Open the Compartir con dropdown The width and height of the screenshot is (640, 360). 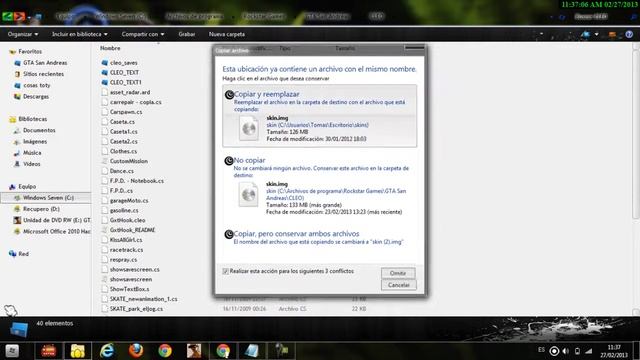click(x=143, y=34)
